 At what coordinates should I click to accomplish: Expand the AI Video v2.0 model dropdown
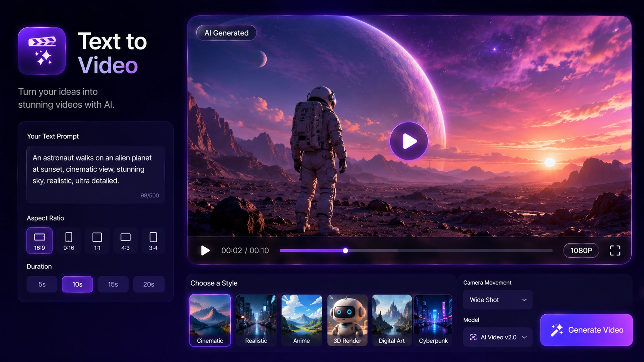pyautogui.click(x=498, y=337)
